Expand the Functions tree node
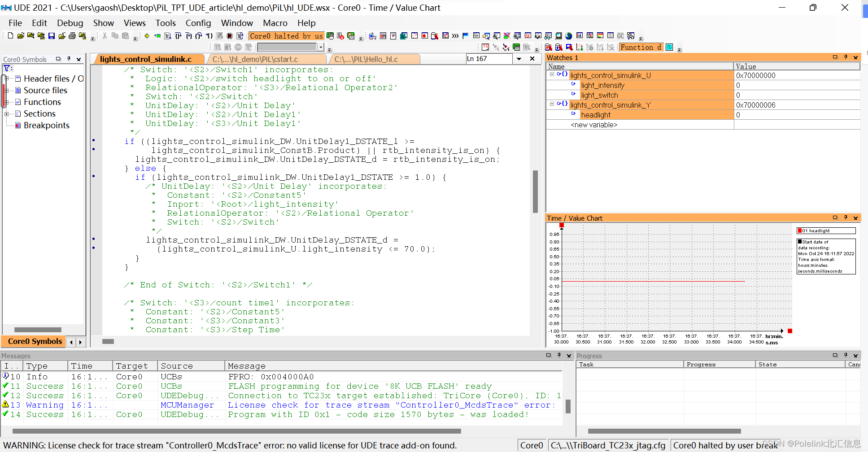The image size is (868, 452). (x=7, y=102)
